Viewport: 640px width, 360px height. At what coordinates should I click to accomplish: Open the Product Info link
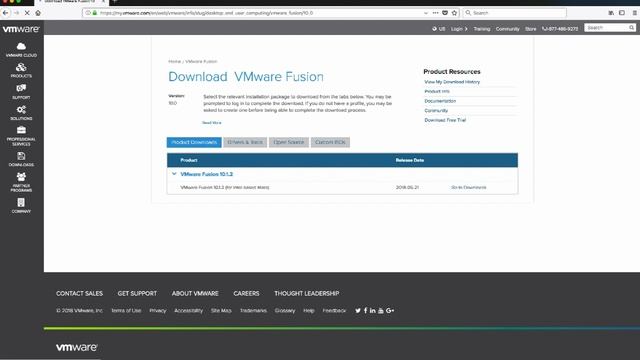(x=437, y=91)
